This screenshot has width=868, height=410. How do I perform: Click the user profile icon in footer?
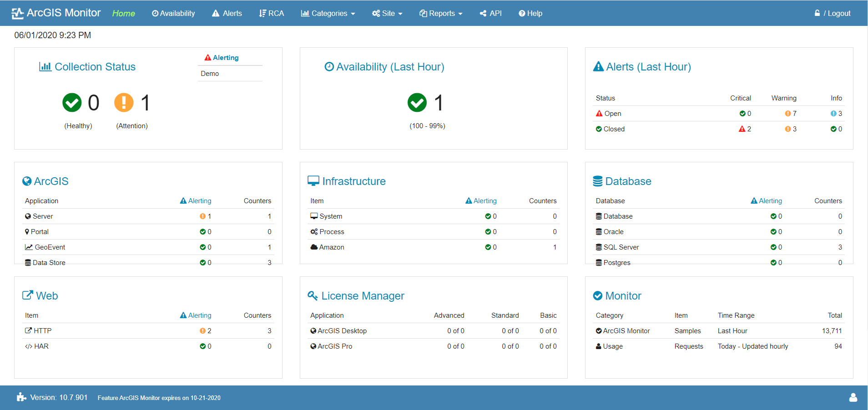click(853, 398)
